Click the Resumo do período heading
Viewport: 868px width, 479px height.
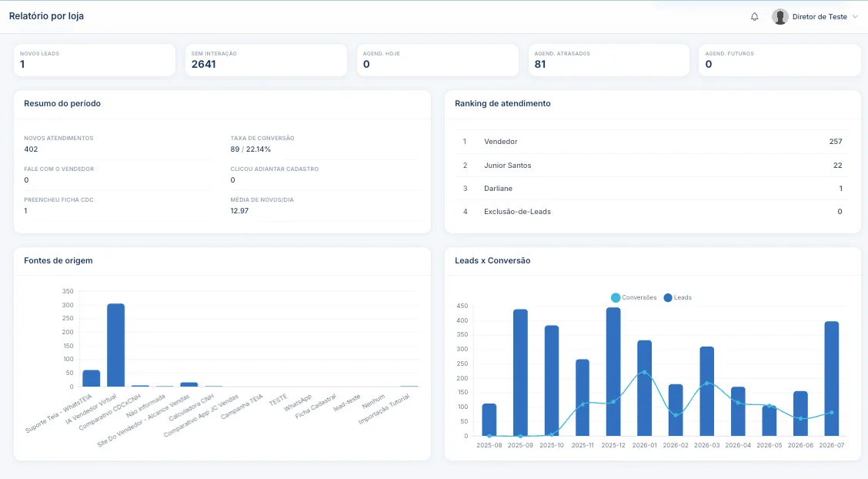click(62, 103)
